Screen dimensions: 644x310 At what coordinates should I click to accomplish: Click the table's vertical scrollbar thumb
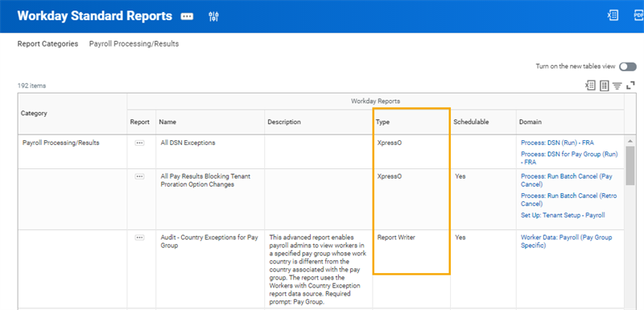click(630, 166)
